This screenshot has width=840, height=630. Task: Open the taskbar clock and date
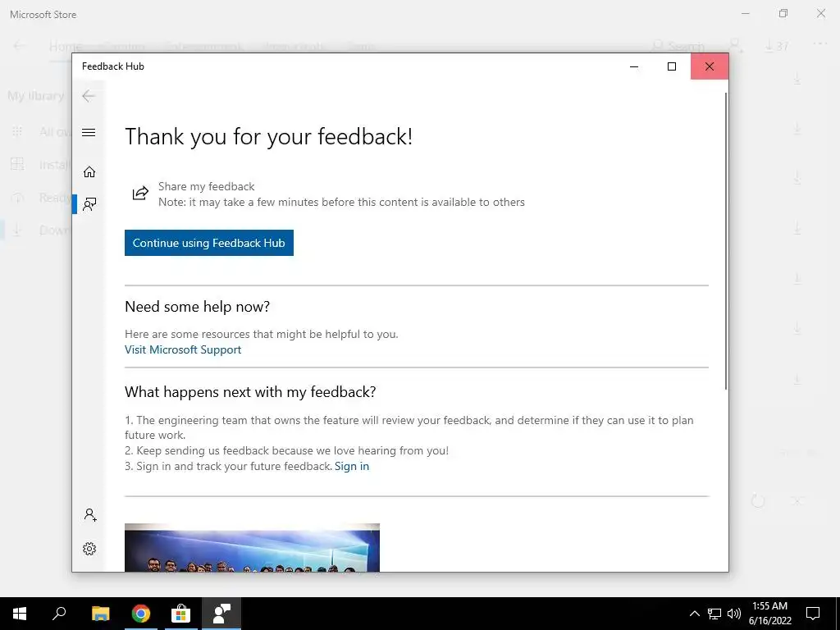pyautogui.click(x=769, y=614)
